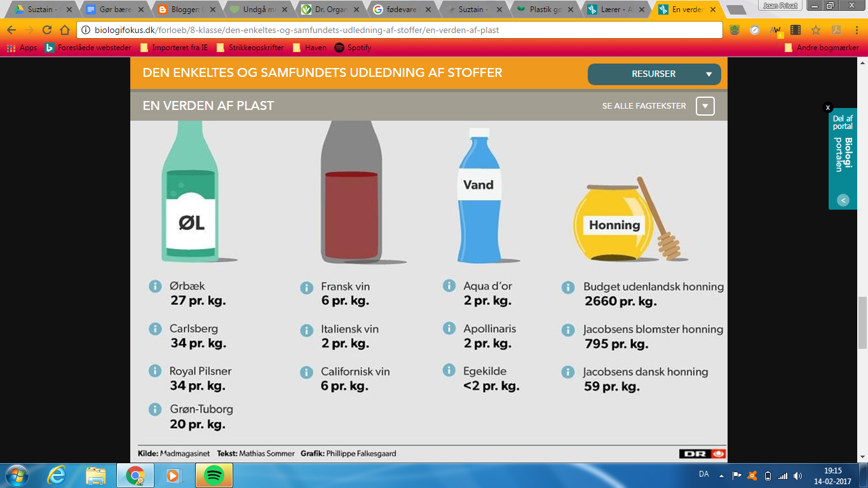Click the SE ALLE FAGTEKSTER label
Screen dimensions: 868x488
click(x=644, y=106)
